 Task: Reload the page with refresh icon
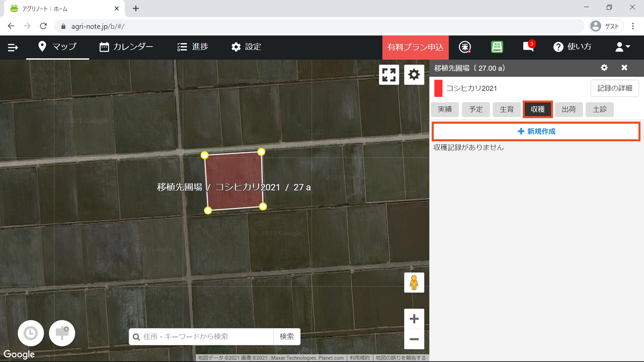coord(43,26)
